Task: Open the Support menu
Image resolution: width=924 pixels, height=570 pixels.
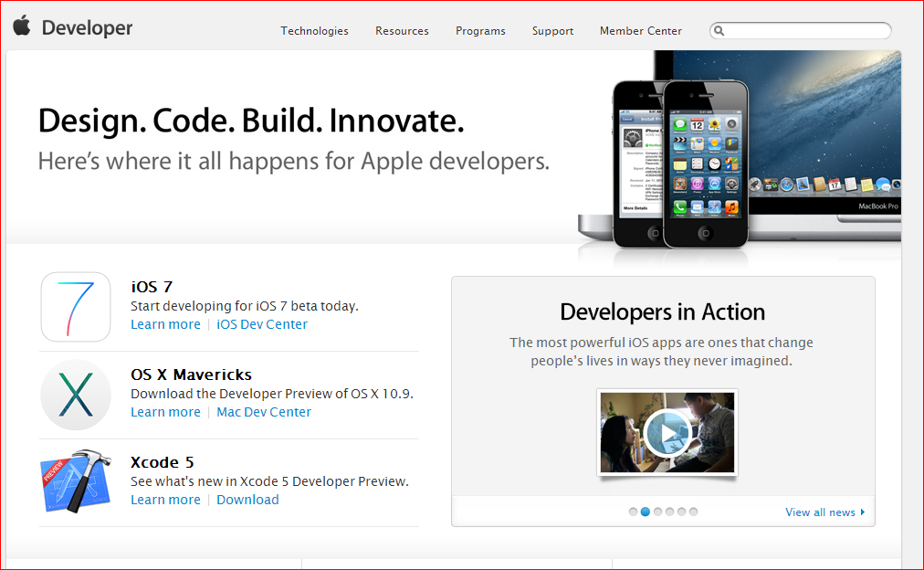Action: (552, 31)
